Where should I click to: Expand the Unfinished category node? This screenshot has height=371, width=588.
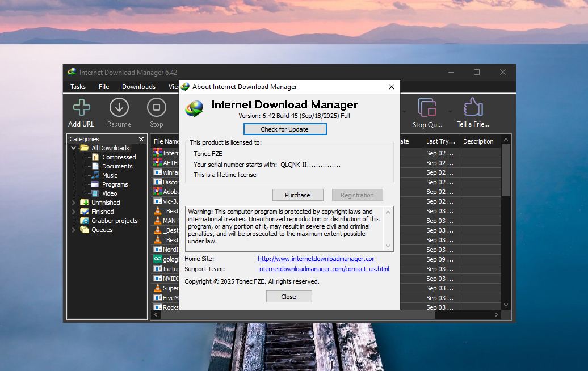[74, 203]
